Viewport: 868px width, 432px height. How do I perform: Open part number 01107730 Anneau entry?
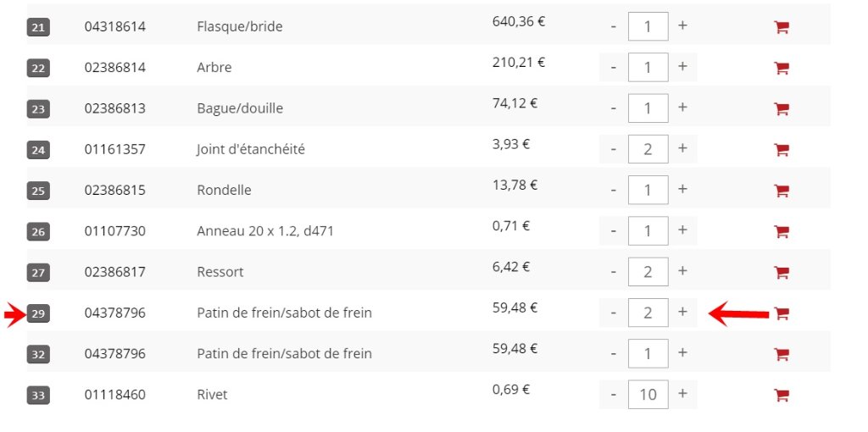115,230
